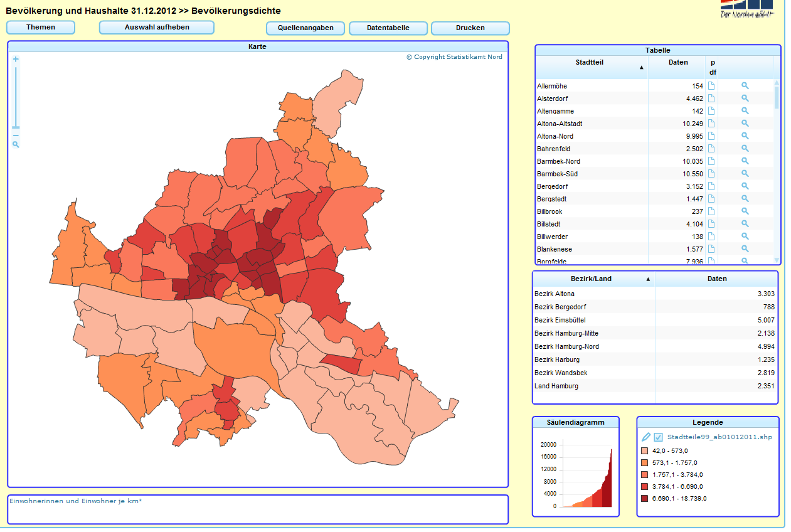Sort table by Stadtteil column header
791x532 pixels.
[591, 63]
